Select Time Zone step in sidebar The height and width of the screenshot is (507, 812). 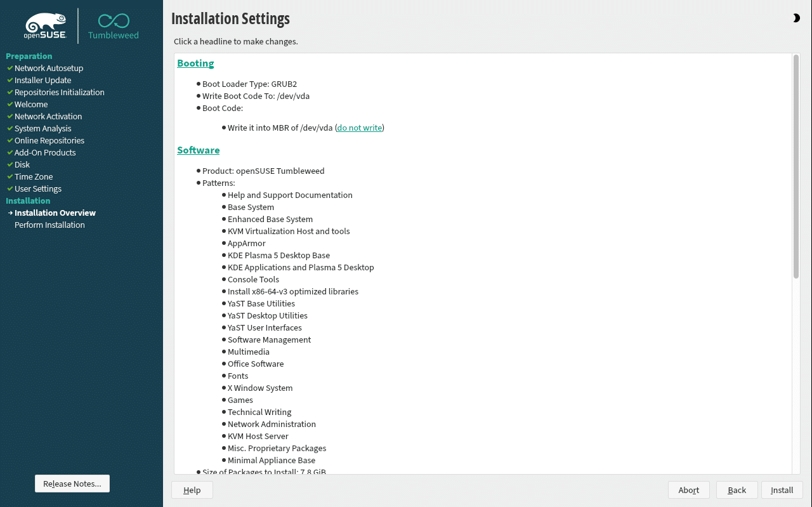(x=34, y=176)
